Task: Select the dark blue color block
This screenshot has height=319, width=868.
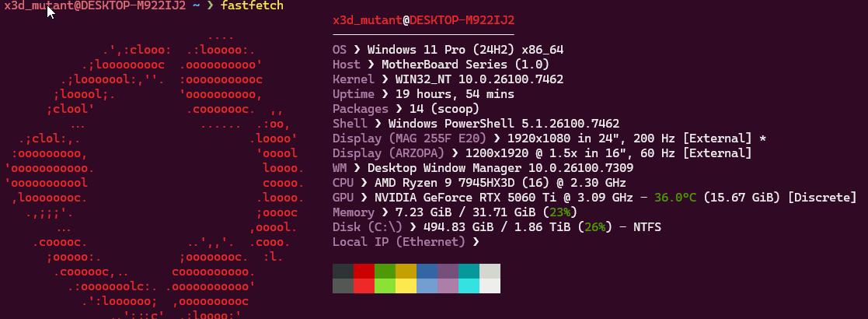Action: click(x=427, y=271)
